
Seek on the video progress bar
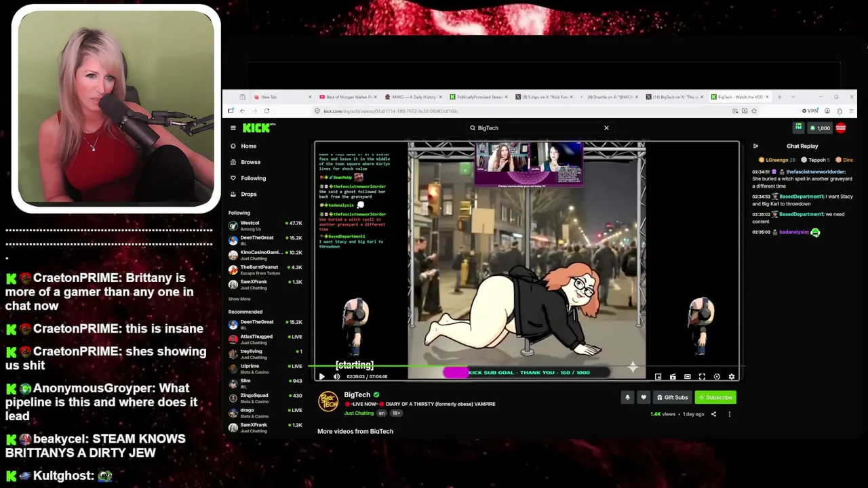click(526, 367)
